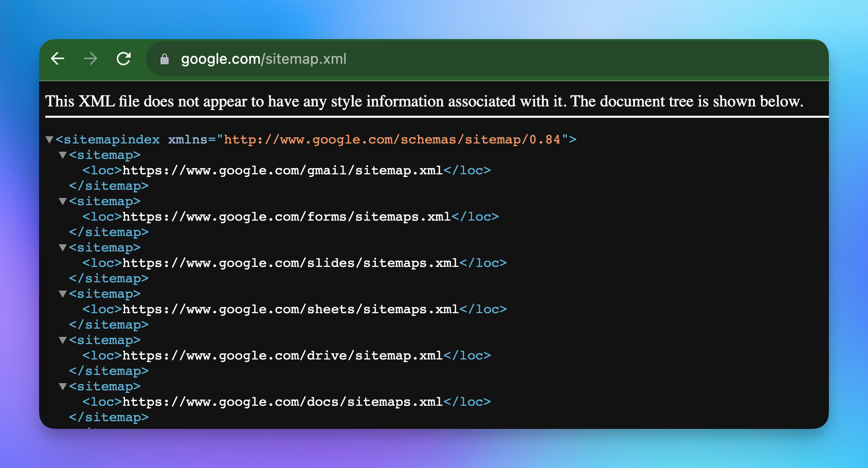The width and height of the screenshot is (868, 468).
Task: Click the xmlns schema URL value
Action: tap(392, 139)
